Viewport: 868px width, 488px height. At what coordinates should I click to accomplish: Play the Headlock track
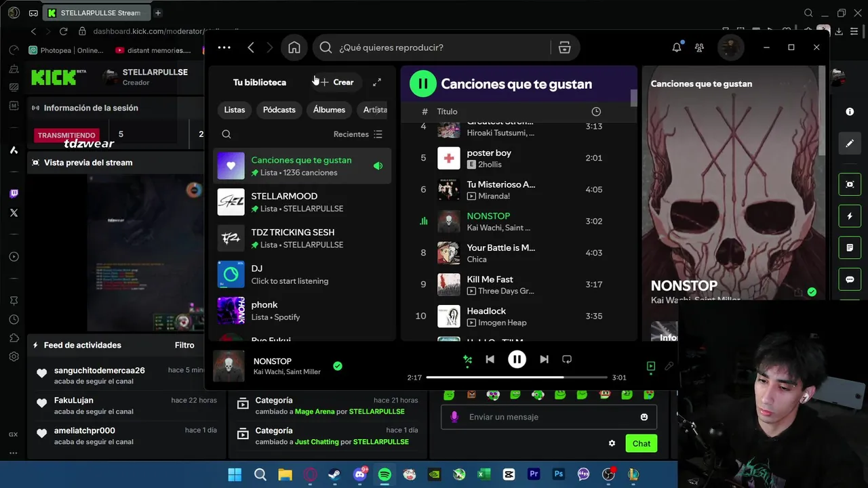coord(519,316)
